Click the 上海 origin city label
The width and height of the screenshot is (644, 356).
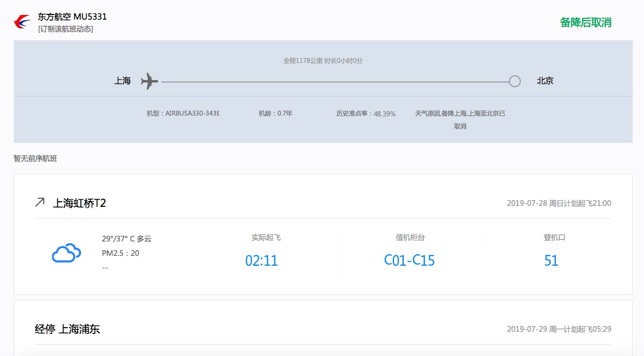pyautogui.click(x=123, y=81)
